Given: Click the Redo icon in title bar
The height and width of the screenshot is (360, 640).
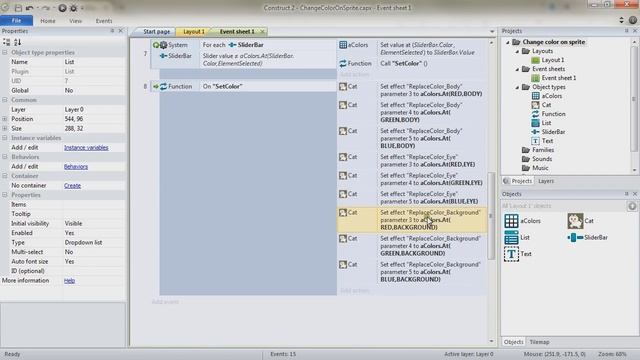Looking at the screenshot, I should (46, 8).
